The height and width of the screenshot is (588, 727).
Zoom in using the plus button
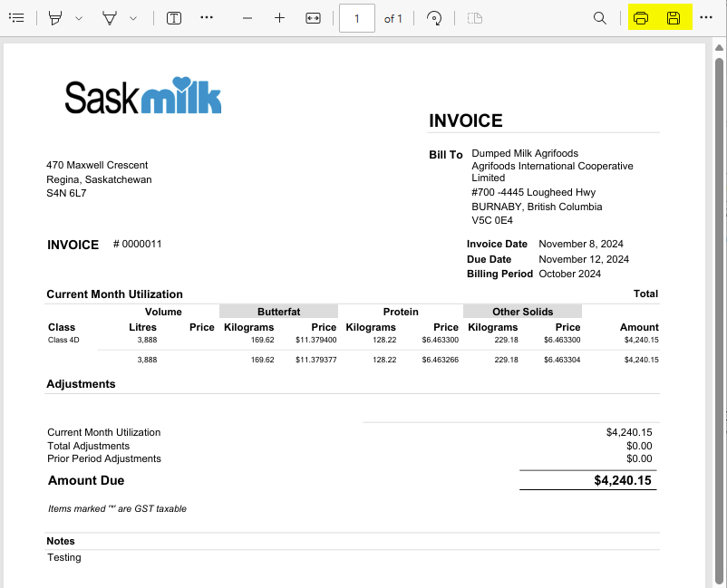coord(279,18)
